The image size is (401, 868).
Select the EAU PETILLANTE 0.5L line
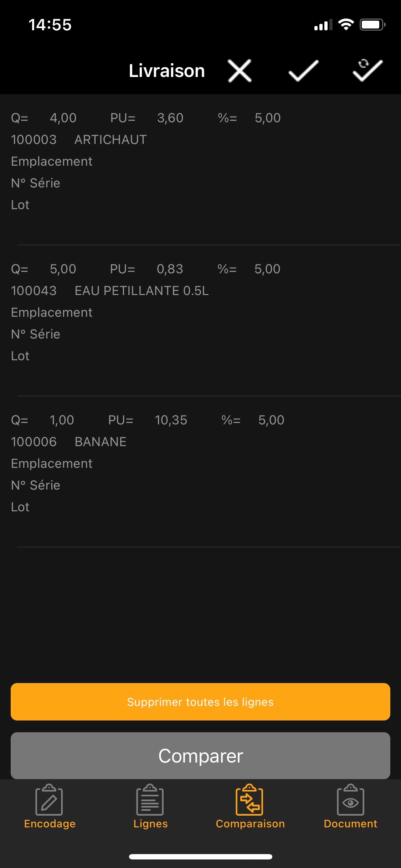(x=142, y=291)
